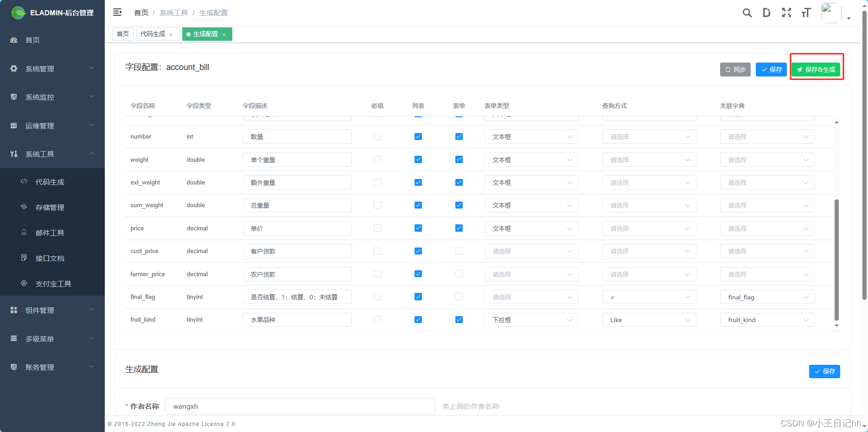The image size is (868, 432).
Task: Open 关联字典 dropdown for ext_weight row
Action: coord(767,183)
